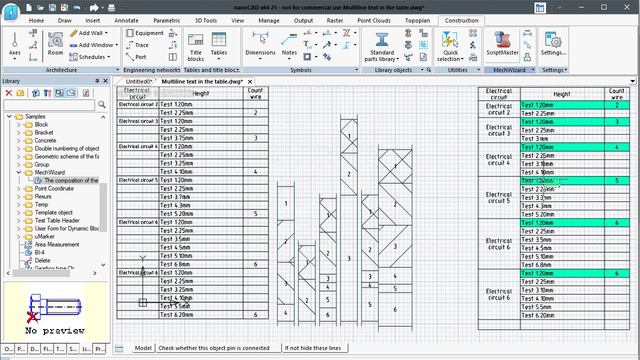Click the Quick selection tool
Image resolution: width=640 pixels, height=360 pixels.
point(450,47)
